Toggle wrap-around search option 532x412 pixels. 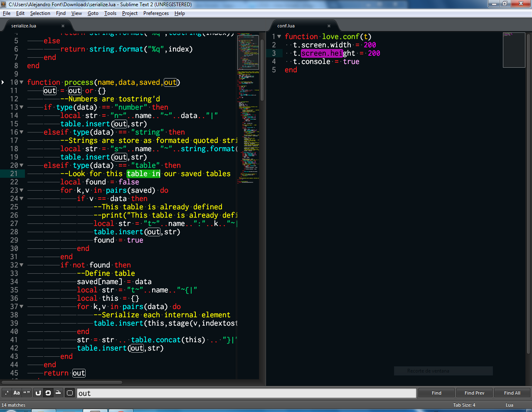click(x=48, y=393)
